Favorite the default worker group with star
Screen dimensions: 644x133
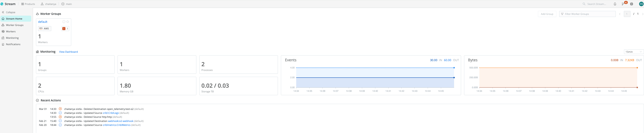coord(68,22)
